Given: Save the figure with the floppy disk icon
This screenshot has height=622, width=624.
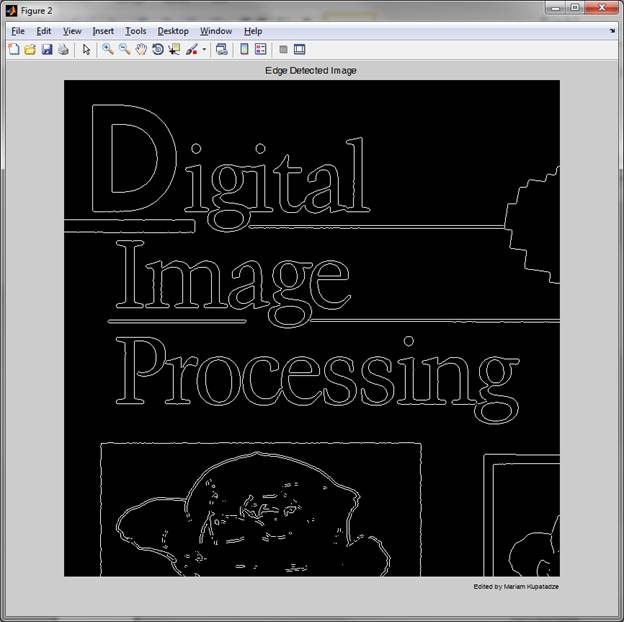Looking at the screenshot, I should (x=46, y=49).
